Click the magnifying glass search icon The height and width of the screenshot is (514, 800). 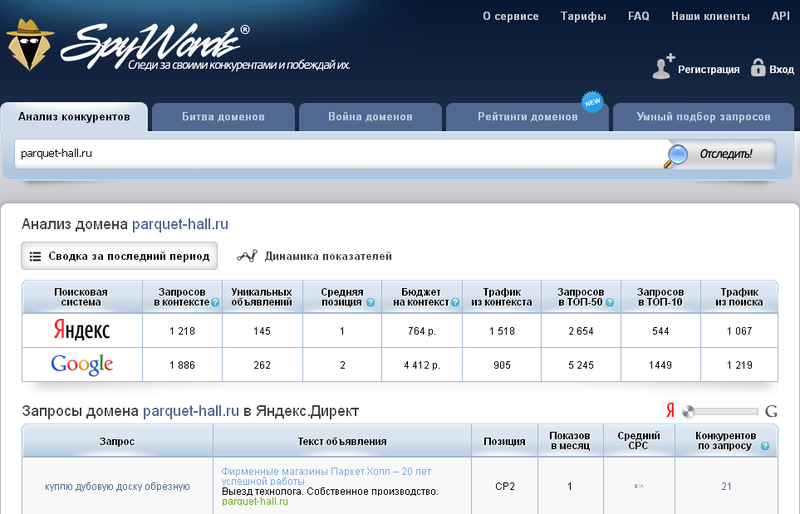pos(676,156)
